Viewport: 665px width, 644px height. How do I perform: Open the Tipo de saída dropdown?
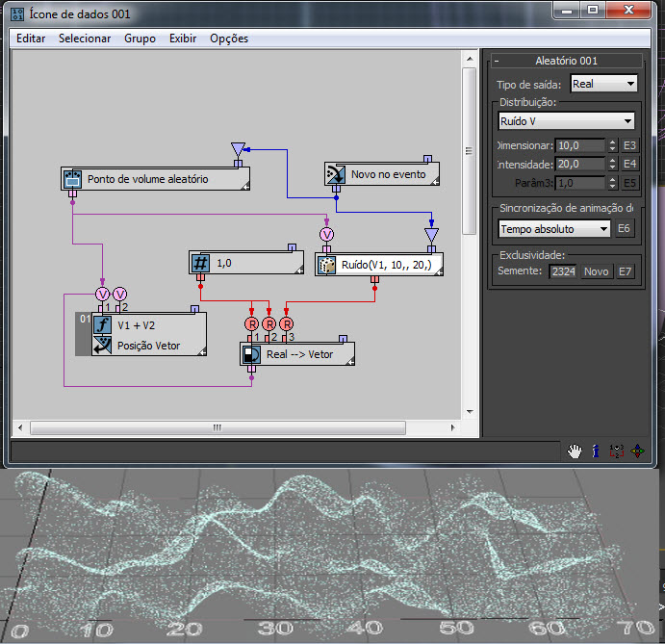coord(604,84)
